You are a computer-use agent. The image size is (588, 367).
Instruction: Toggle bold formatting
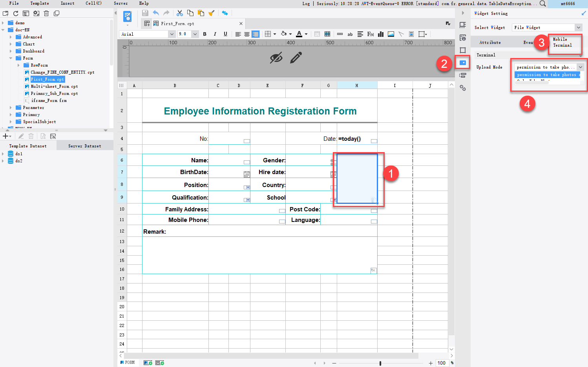coord(205,34)
